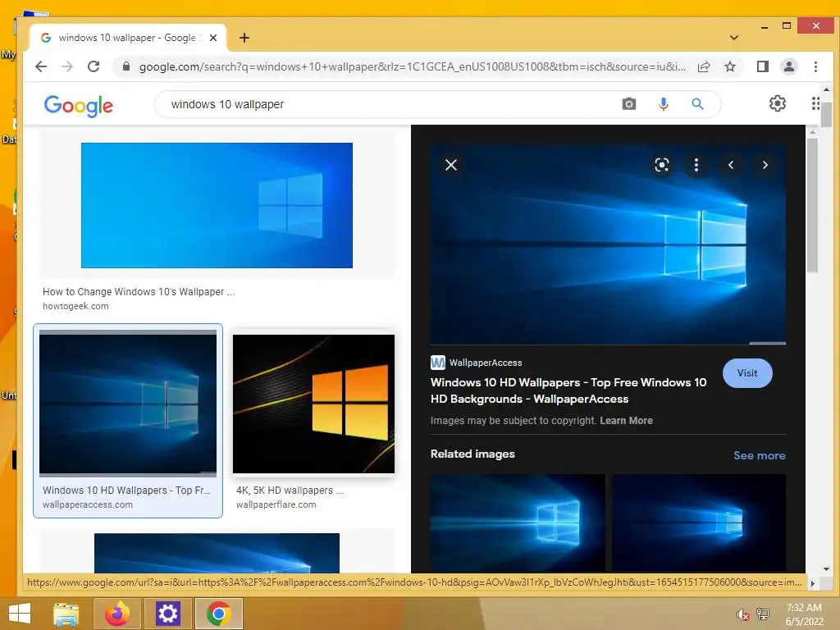Reload the current page
840x630 pixels.
[x=94, y=67]
